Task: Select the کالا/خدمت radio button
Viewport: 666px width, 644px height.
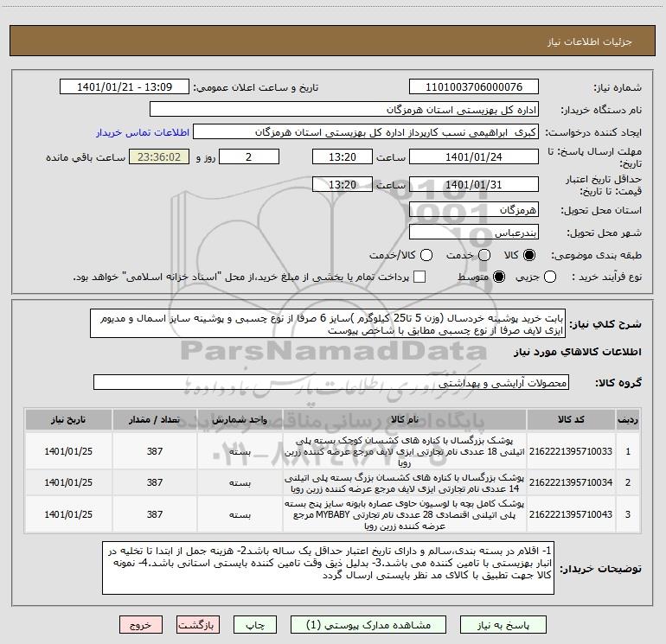Action: pyautogui.click(x=426, y=255)
